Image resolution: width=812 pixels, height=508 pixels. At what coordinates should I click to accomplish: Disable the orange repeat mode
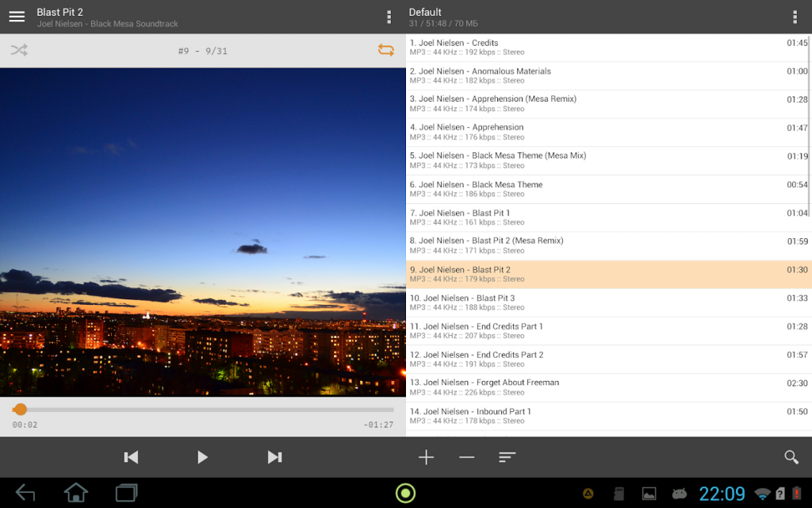tap(386, 49)
